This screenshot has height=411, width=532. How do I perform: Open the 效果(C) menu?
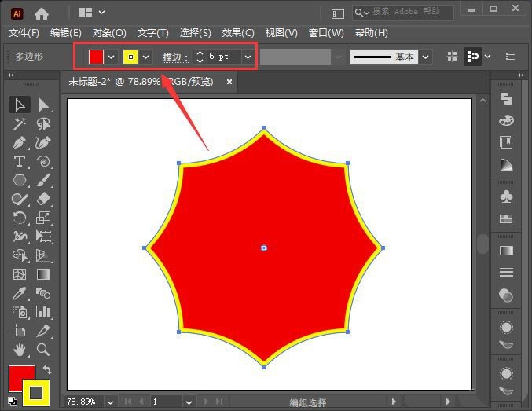pyautogui.click(x=238, y=33)
